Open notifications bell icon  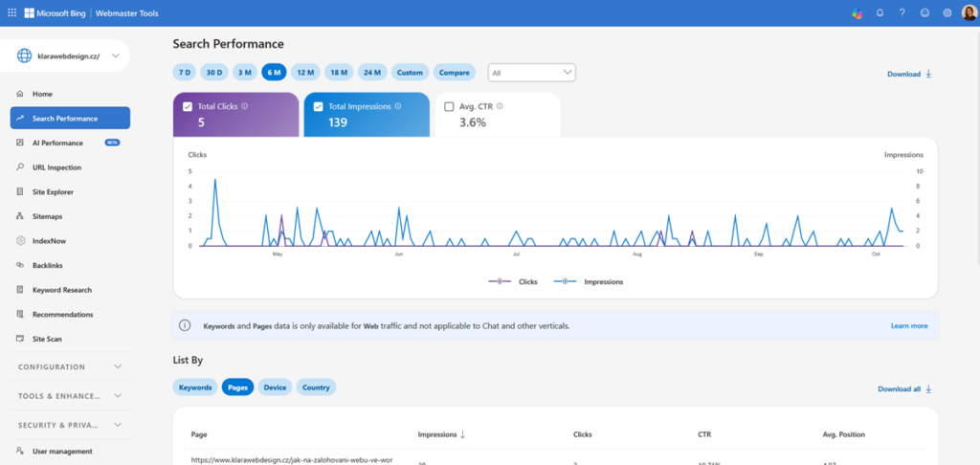coord(880,12)
